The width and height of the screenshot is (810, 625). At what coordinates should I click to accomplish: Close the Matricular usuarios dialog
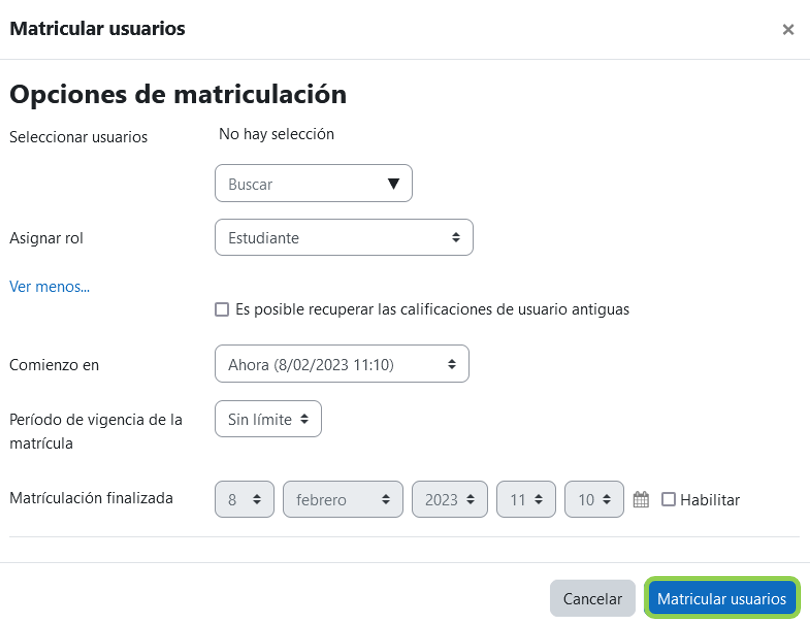(789, 29)
